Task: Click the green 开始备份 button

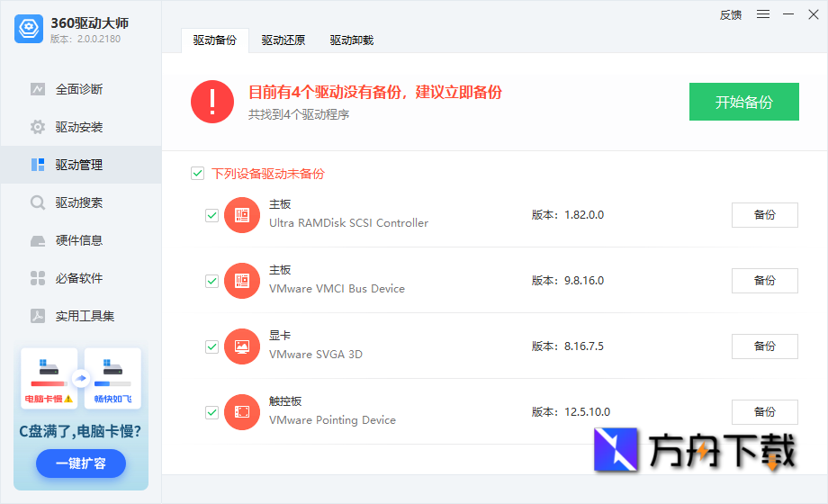Action: pos(744,102)
